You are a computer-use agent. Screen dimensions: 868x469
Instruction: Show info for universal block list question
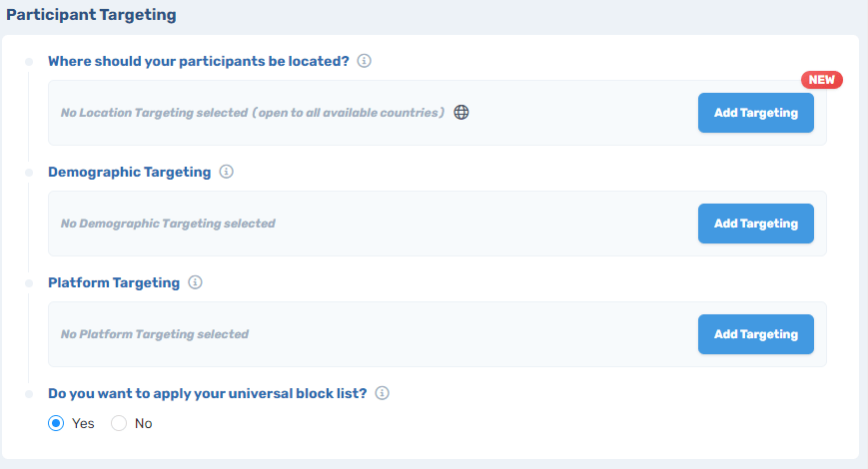pyautogui.click(x=382, y=393)
